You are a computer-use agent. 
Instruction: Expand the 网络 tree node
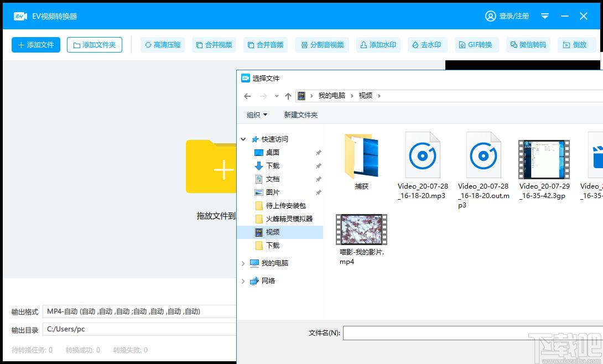point(243,281)
